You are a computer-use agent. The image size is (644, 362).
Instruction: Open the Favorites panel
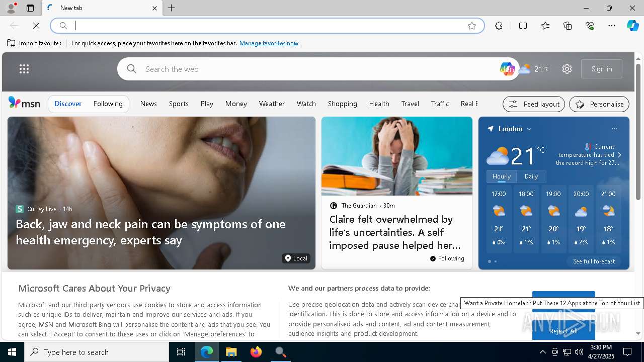point(545,26)
